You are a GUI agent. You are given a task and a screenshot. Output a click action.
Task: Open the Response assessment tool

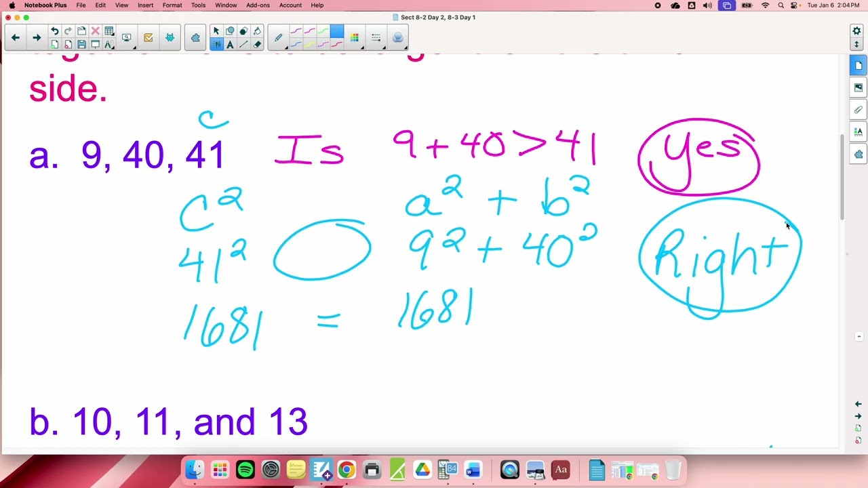148,37
